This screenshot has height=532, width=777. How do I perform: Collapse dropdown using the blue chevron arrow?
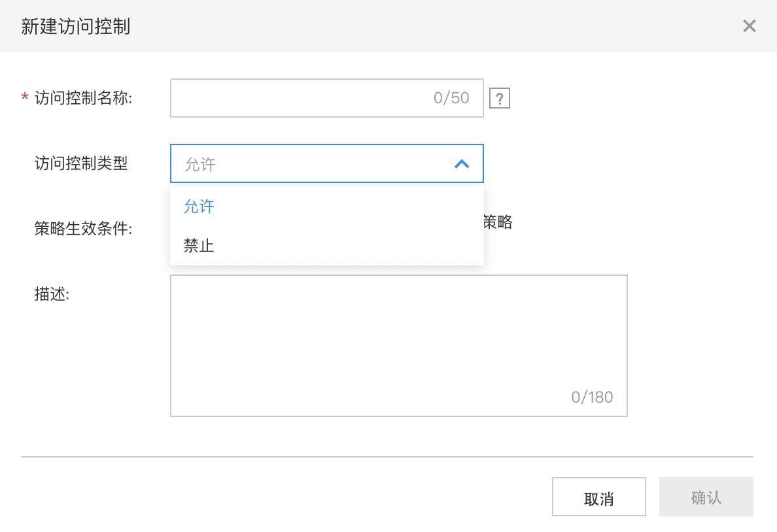click(x=462, y=164)
